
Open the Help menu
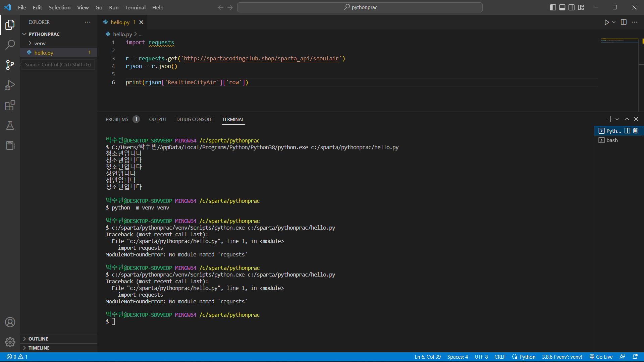coord(158,7)
